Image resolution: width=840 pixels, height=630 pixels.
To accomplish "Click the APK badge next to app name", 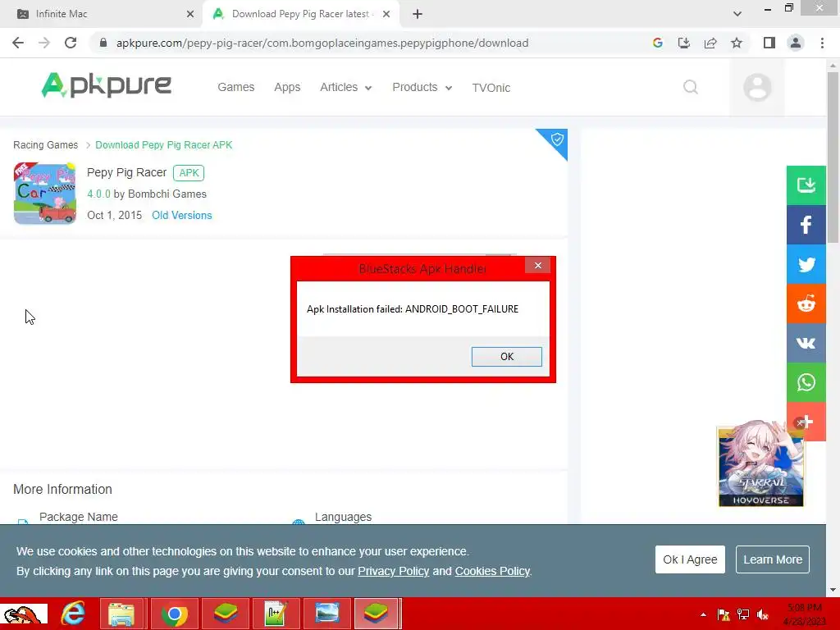I will [x=189, y=173].
